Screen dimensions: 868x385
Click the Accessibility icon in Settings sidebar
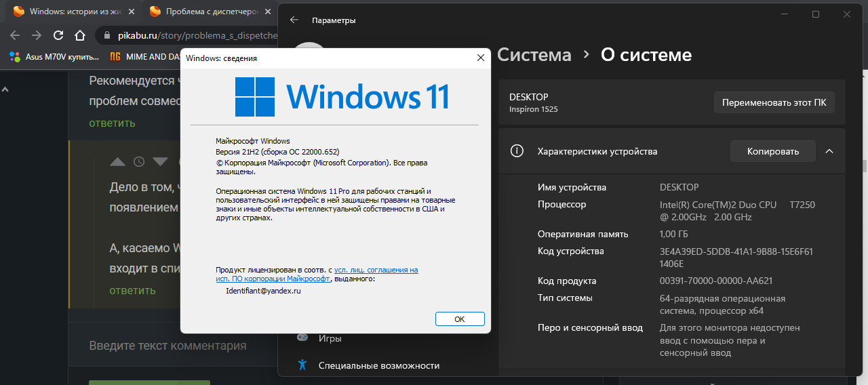(302, 365)
